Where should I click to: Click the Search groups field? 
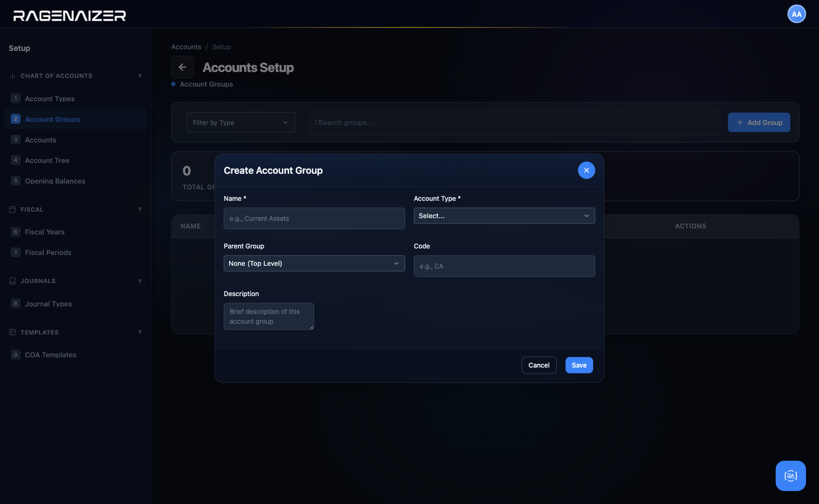click(x=515, y=122)
